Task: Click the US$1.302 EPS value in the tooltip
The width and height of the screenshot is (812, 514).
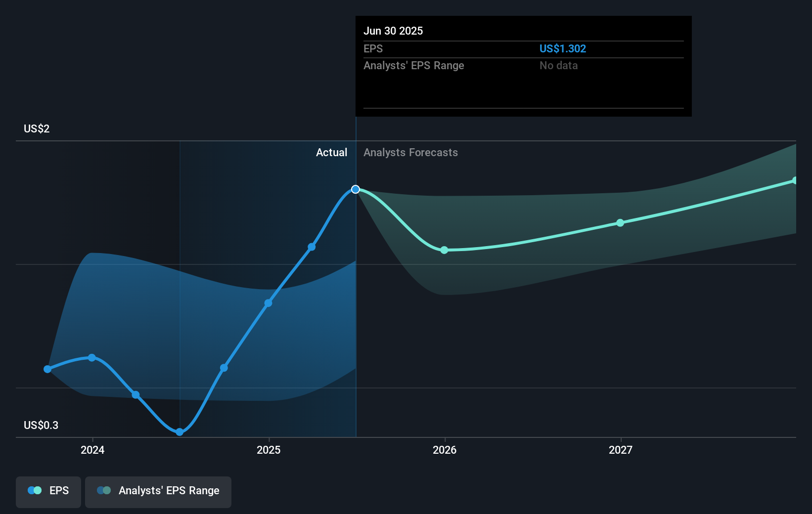Action: tap(563, 48)
